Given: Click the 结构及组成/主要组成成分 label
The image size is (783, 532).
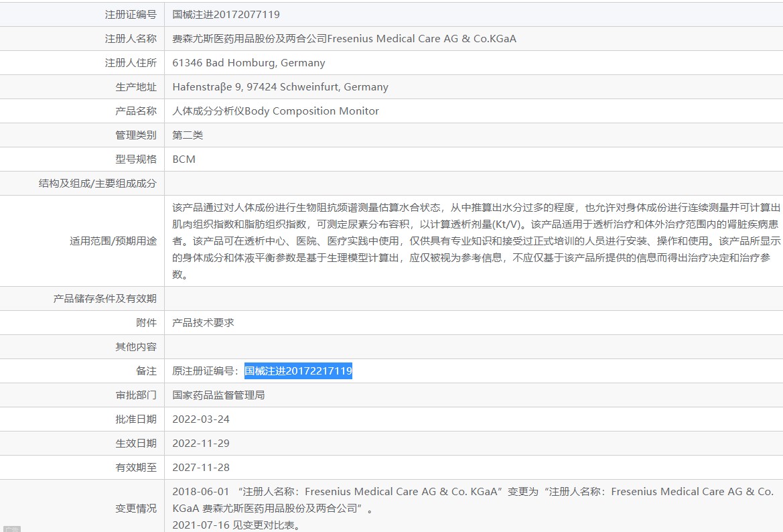Looking at the screenshot, I should point(97,184).
